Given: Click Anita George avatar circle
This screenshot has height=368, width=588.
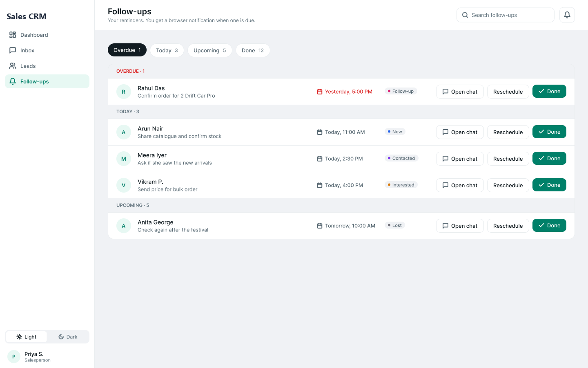Looking at the screenshot, I should tap(124, 226).
